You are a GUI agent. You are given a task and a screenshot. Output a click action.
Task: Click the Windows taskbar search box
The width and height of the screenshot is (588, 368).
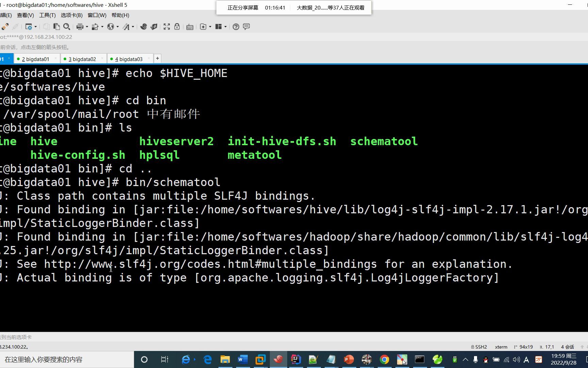click(x=67, y=359)
